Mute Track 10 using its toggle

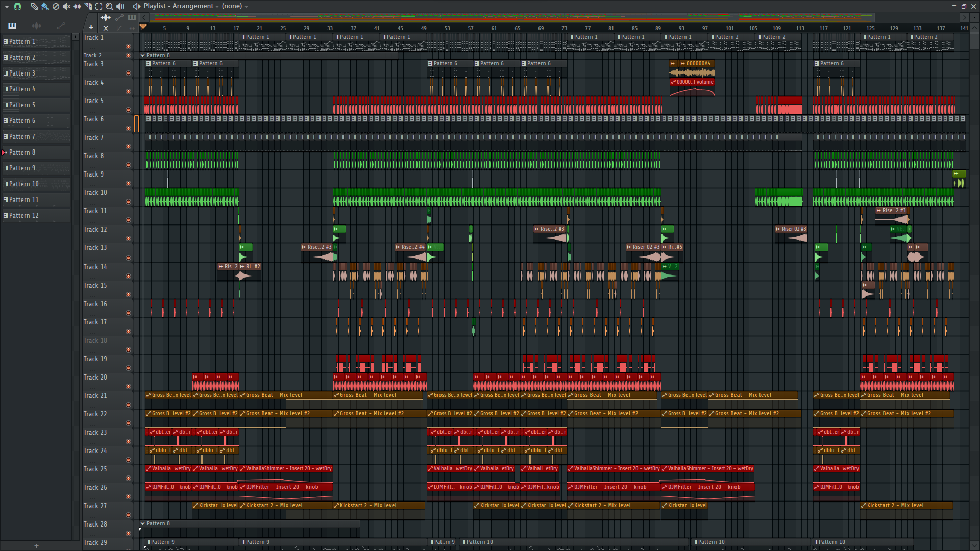click(x=128, y=202)
